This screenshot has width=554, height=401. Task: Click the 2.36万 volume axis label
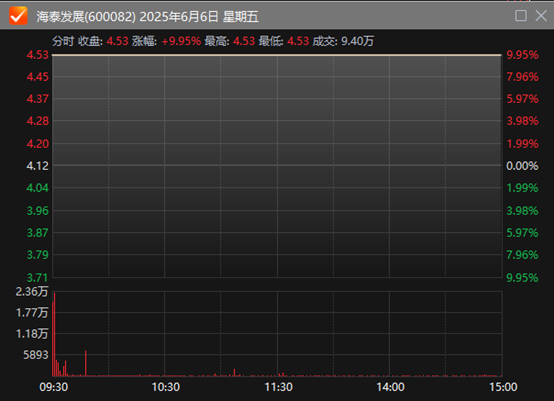pos(31,291)
